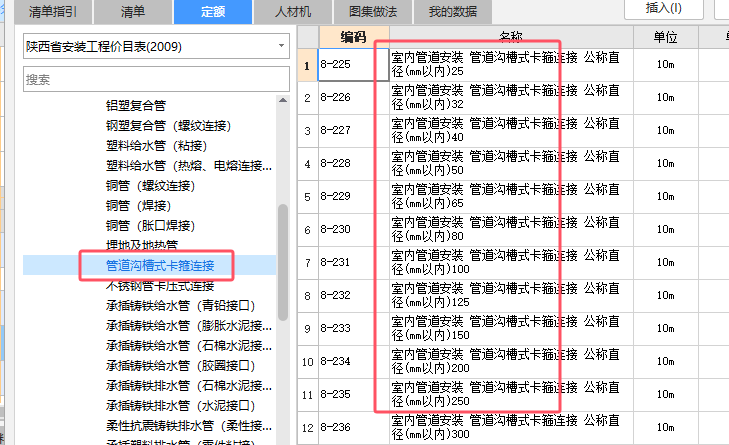Click the 名称 column header
This screenshot has width=729, height=445.
click(x=511, y=37)
